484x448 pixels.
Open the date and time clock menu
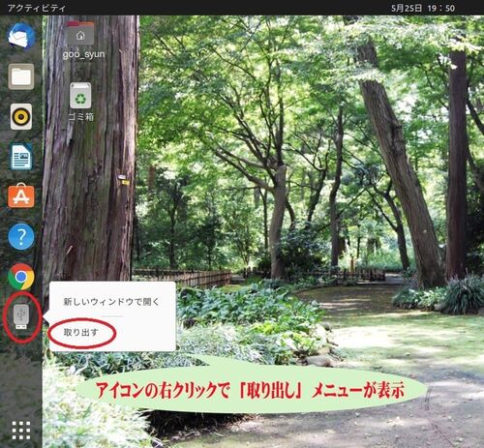(x=423, y=8)
